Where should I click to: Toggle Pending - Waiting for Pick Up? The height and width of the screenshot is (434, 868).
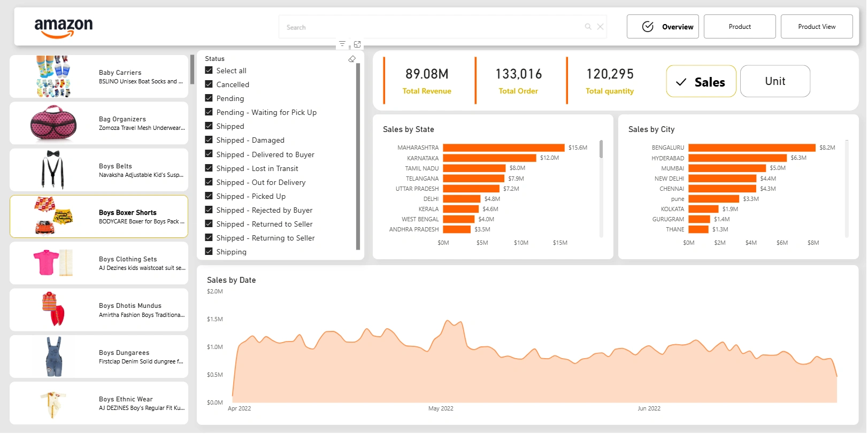click(x=209, y=112)
